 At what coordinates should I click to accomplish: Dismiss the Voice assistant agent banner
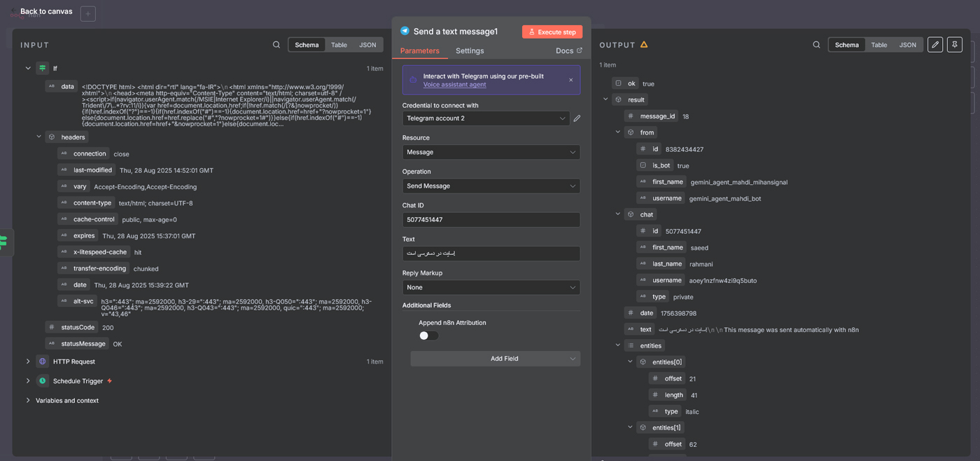(570, 80)
